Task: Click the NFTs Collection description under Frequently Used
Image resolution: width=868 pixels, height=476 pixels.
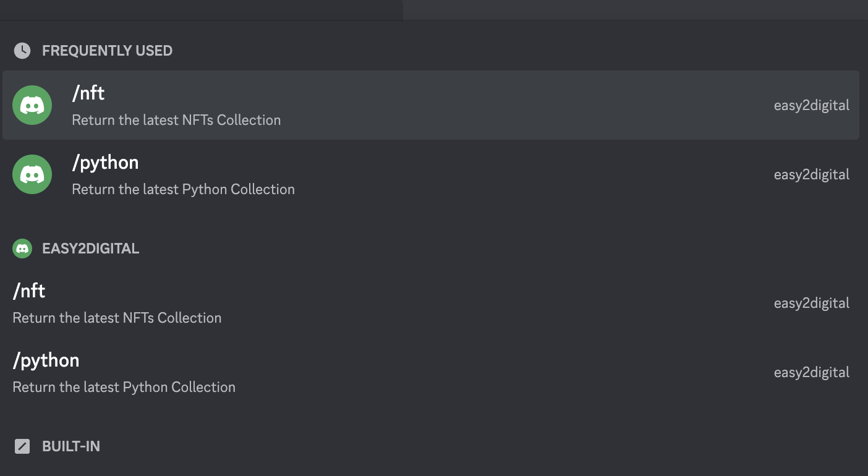Action: tap(176, 120)
